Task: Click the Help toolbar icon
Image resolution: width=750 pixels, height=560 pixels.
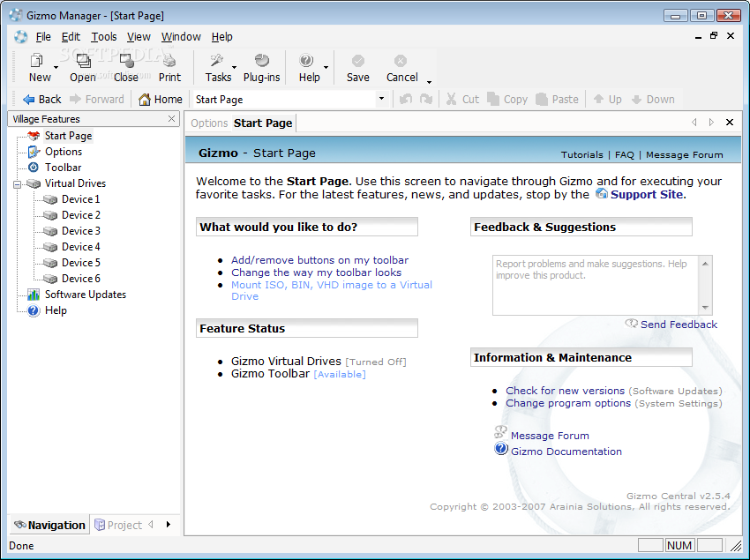Action: click(x=307, y=61)
